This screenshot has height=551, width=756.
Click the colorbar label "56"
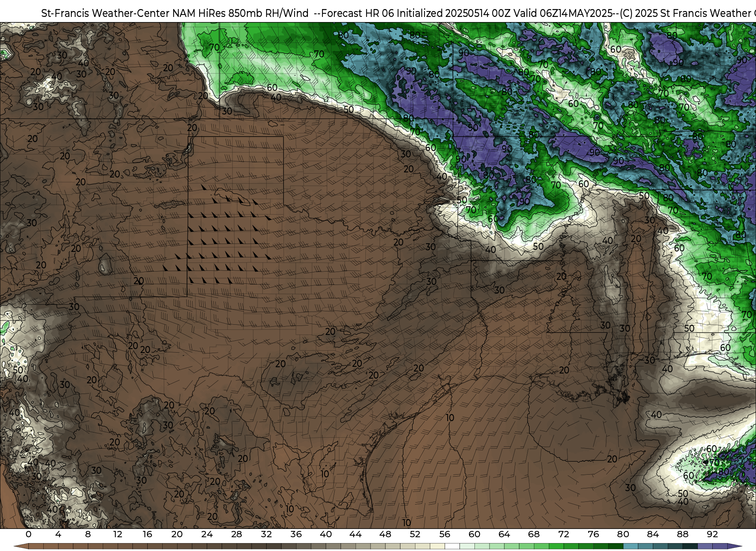click(445, 534)
